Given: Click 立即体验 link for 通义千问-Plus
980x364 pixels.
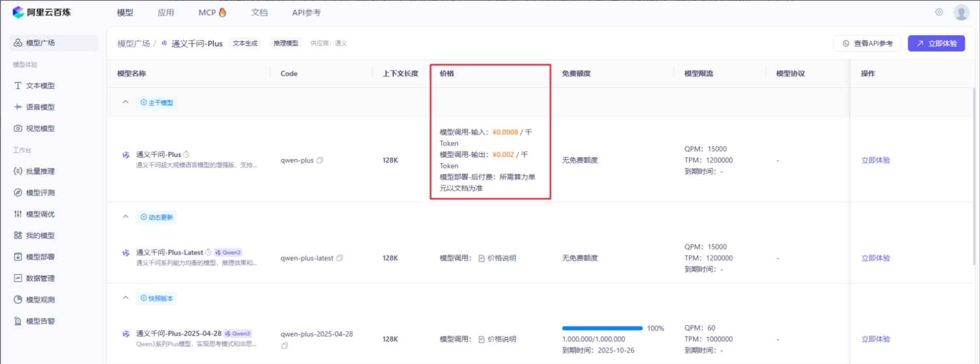Looking at the screenshot, I should coord(876,160).
